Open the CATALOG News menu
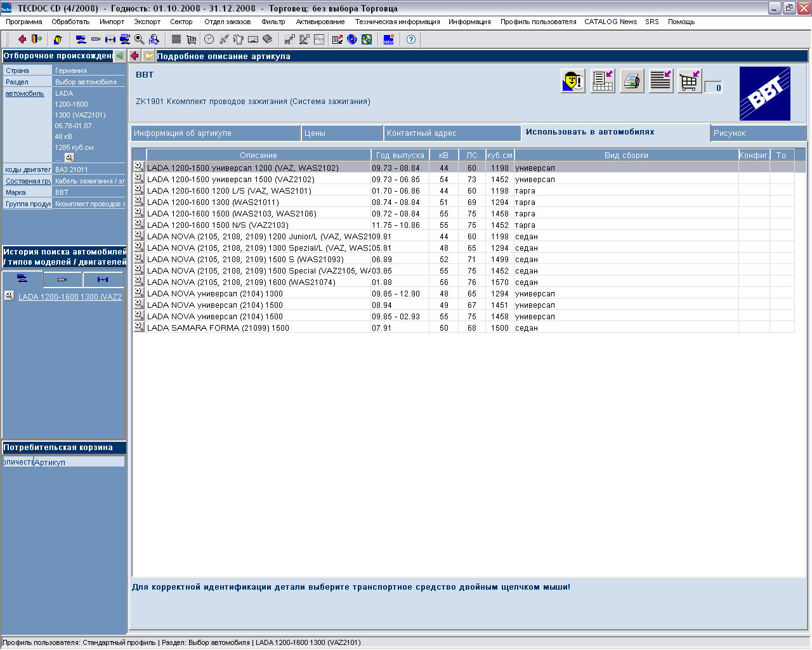The width and height of the screenshot is (812, 650). tap(610, 22)
